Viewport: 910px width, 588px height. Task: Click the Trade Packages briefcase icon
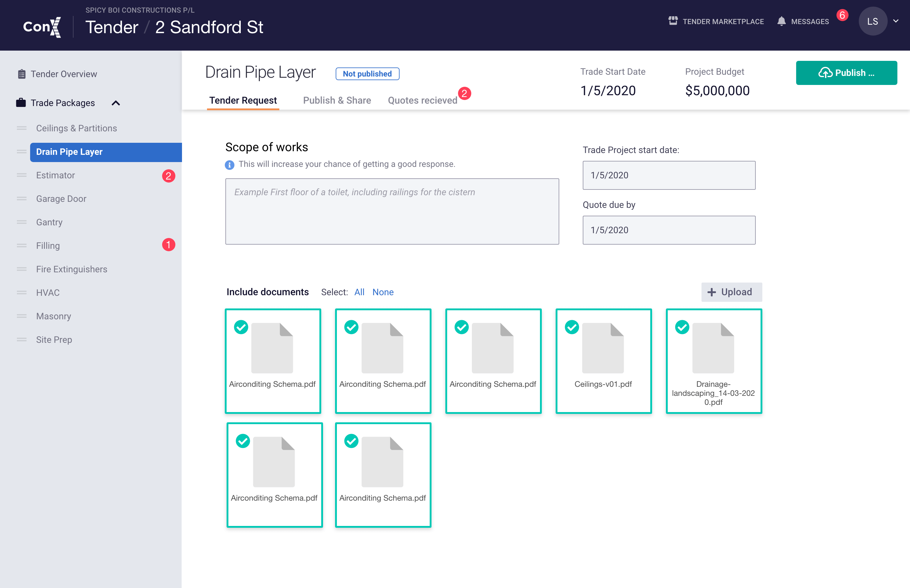21,103
